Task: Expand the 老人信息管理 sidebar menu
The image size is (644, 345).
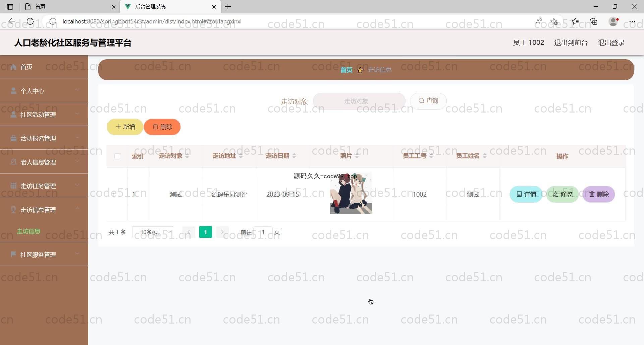Action: click(x=44, y=162)
